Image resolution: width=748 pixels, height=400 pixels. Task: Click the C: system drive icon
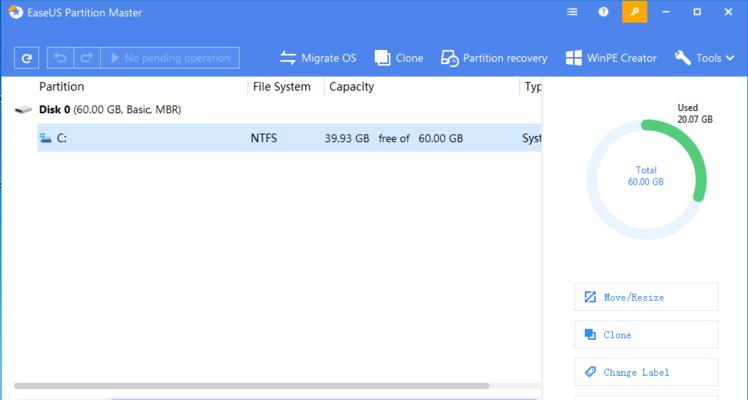tap(46, 138)
